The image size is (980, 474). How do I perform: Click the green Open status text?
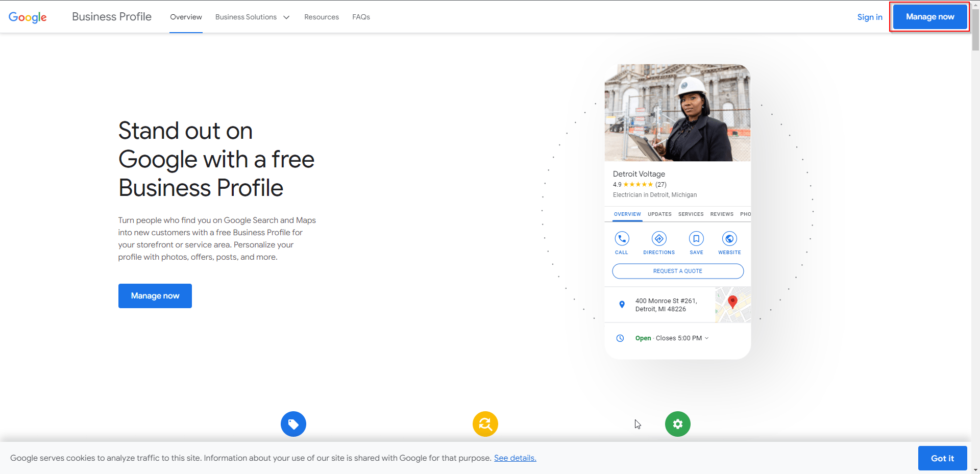point(643,338)
